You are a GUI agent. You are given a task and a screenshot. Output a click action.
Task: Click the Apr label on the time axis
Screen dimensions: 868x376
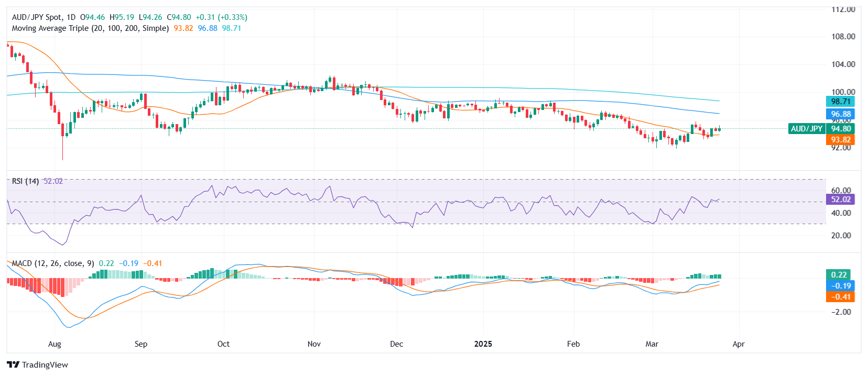click(739, 344)
